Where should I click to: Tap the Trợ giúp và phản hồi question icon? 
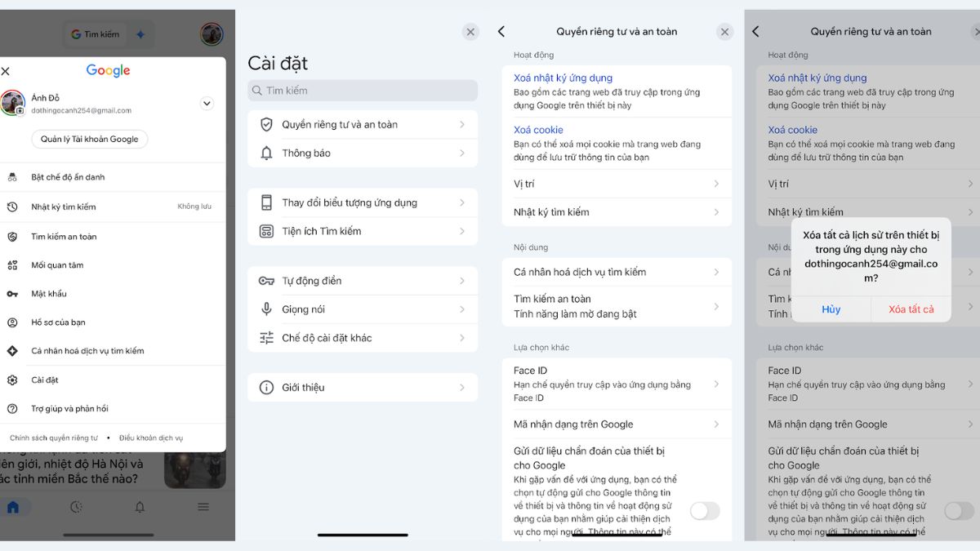[x=12, y=408]
